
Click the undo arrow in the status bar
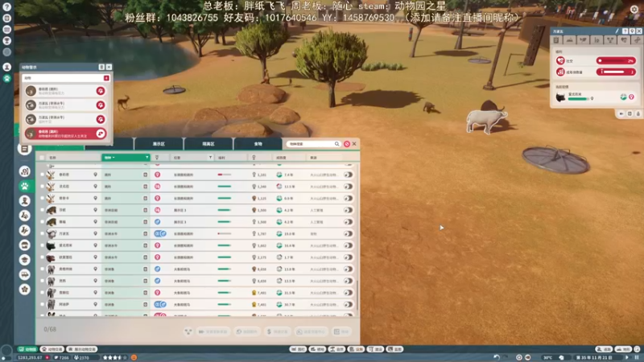coord(497,357)
